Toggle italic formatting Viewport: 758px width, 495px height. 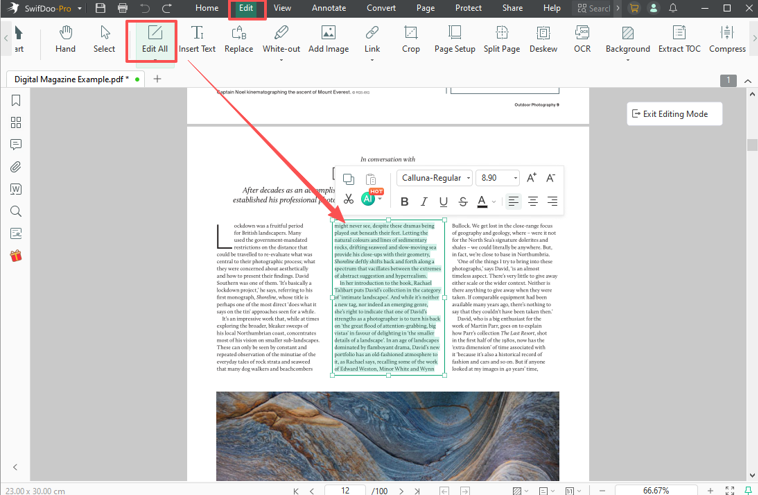click(x=424, y=202)
